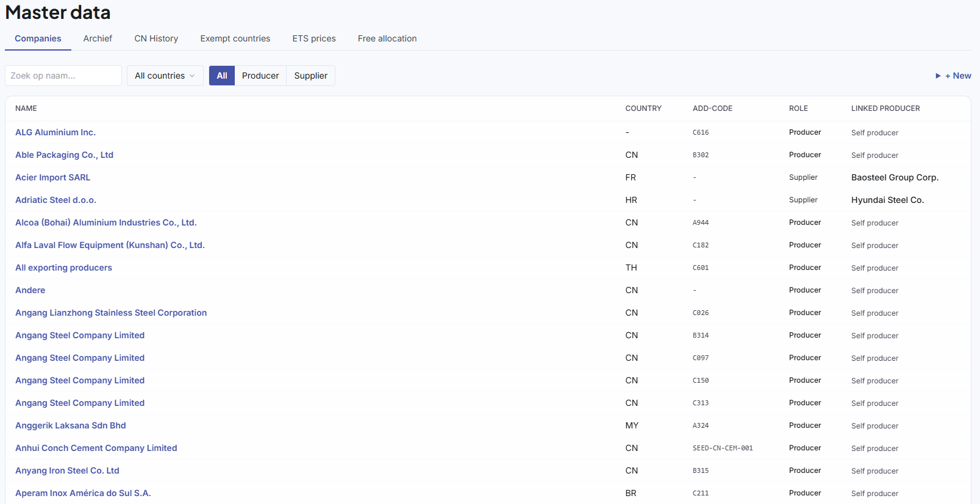Filter companies by Supplier role

pyautogui.click(x=310, y=76)
